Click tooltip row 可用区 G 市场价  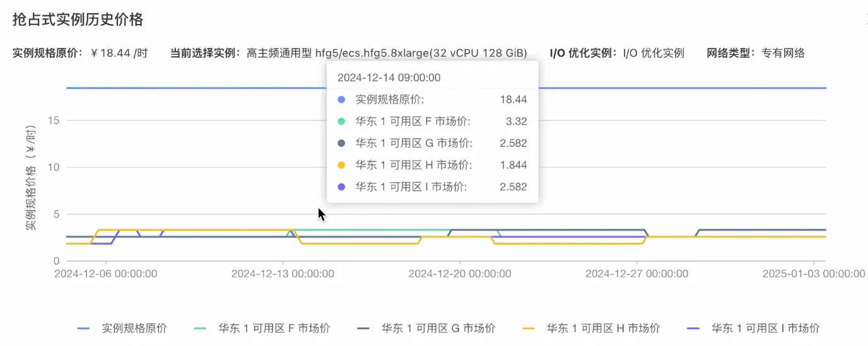[432, 143]
